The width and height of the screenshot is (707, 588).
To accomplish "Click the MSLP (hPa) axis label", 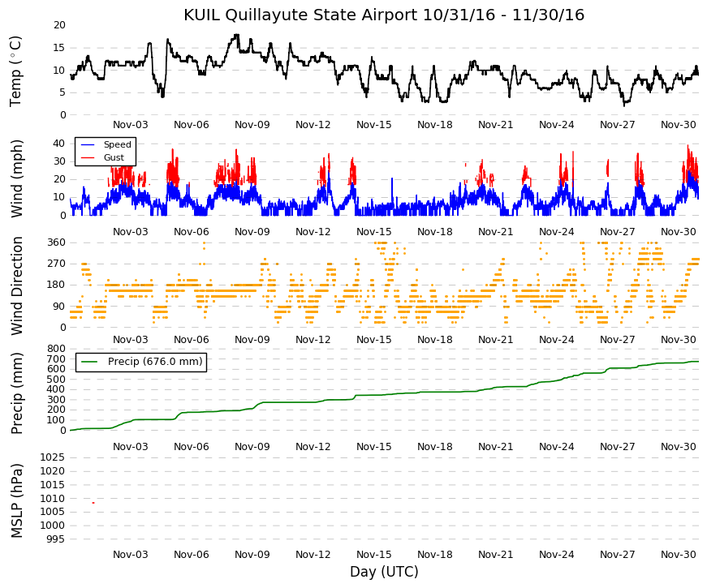I will 15,501.
